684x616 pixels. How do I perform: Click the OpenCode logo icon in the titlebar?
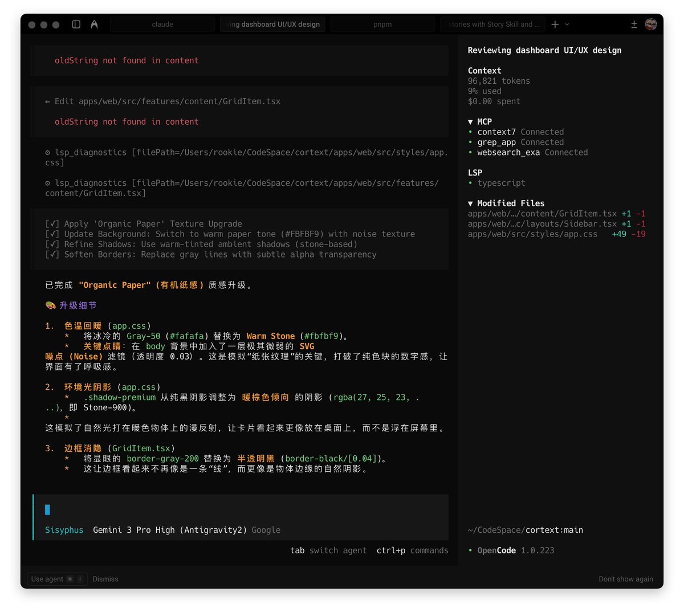[94, 24]
